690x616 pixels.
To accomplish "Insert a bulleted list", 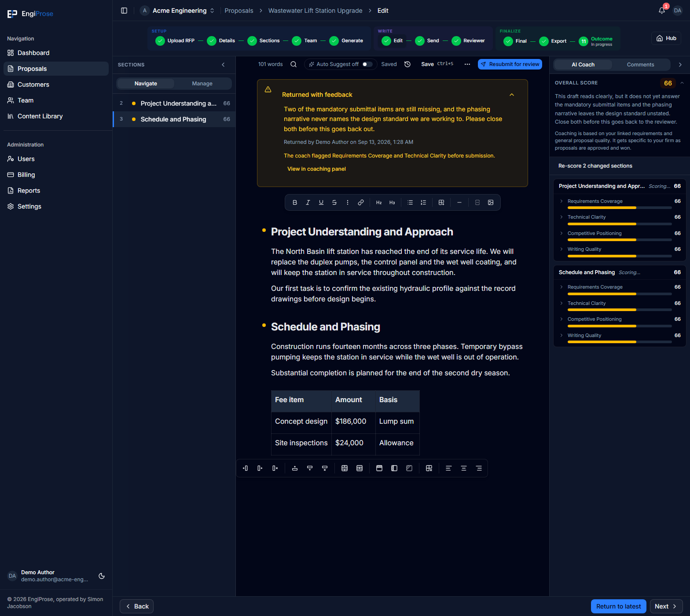I will tap(410, 202).
